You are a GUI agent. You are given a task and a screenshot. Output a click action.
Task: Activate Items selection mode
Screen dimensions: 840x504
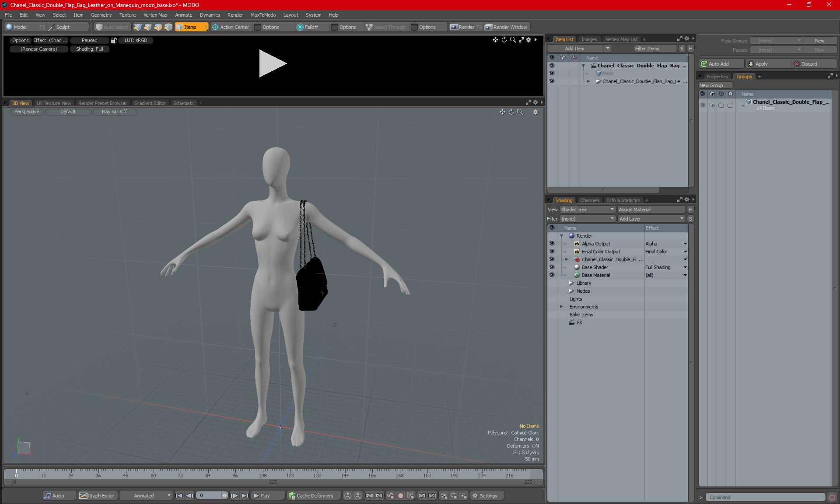coord(191,27)
